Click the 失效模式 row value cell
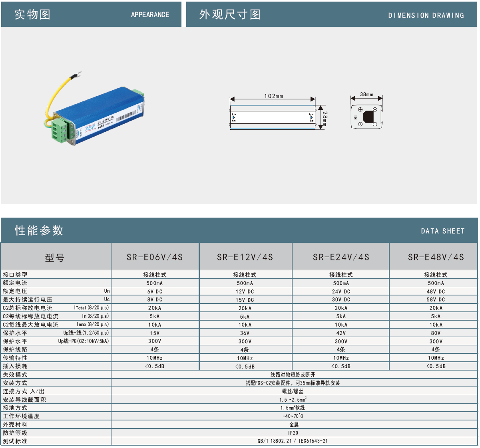The height and width of the screenshot is (448, 480). tap(295, 374)
